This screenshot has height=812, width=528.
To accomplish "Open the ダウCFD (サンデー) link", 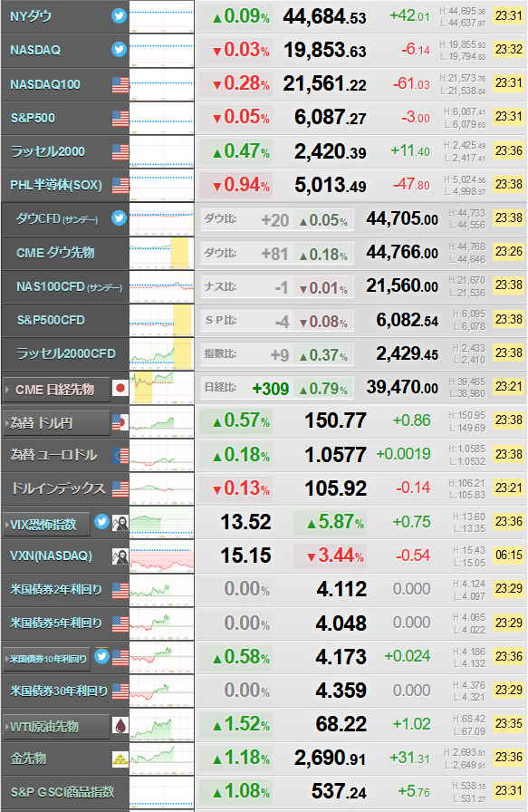I will [x=57, y=218].
